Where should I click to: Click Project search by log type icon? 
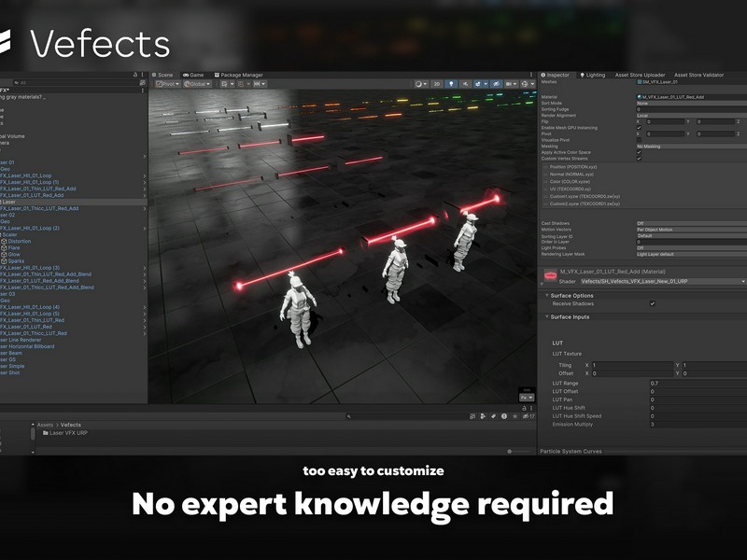(504, 416)
